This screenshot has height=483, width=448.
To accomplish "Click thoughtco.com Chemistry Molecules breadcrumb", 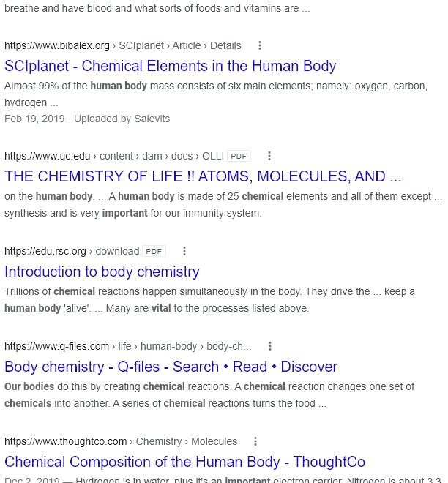I will click(121, 442).
